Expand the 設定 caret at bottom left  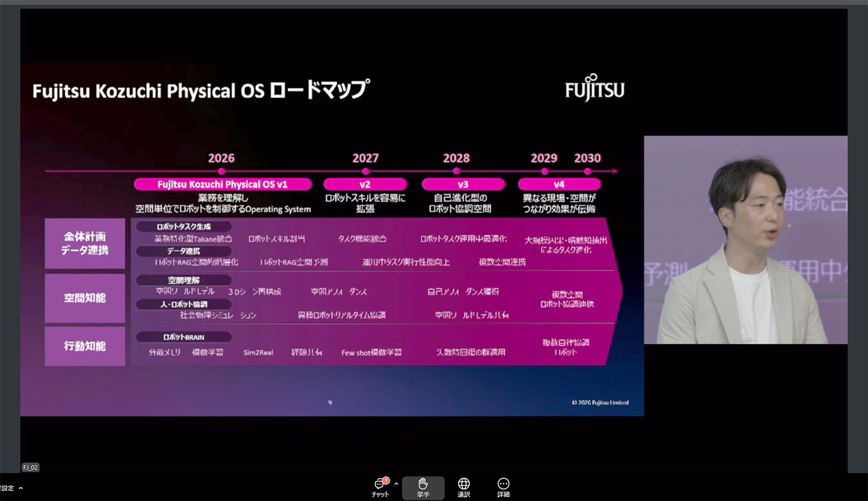tap(21, 488)
